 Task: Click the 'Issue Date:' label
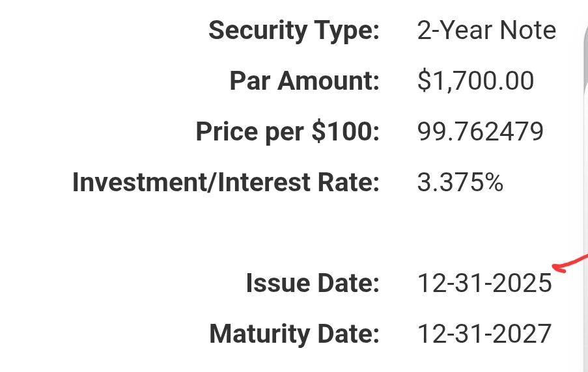[x=313, y=284]
